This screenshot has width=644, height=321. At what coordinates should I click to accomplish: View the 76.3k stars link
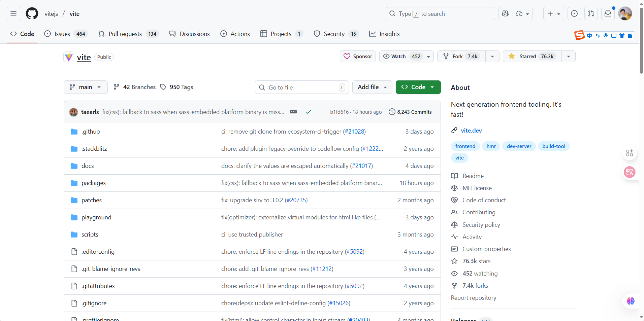click(x=476, y=261)
